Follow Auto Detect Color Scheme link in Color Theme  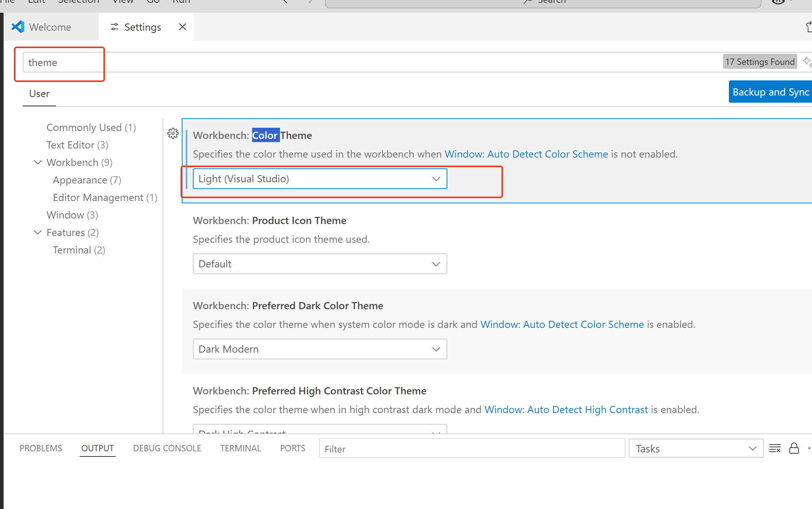[x=526, y=154]
